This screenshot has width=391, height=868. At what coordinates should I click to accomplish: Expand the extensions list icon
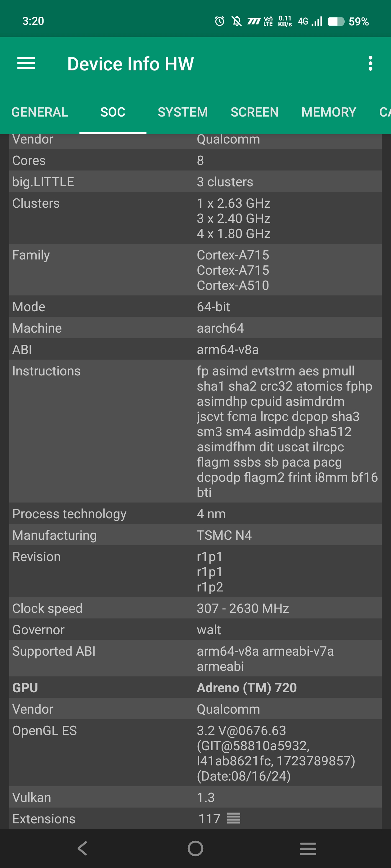click(233, 818)
